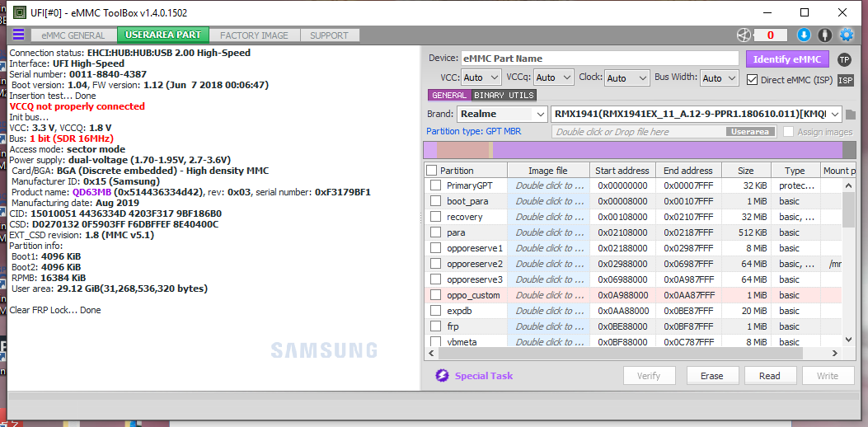Select the opporeserve3 partition name
This screenshot has width=868, height=427.
(x=475, y=279)
